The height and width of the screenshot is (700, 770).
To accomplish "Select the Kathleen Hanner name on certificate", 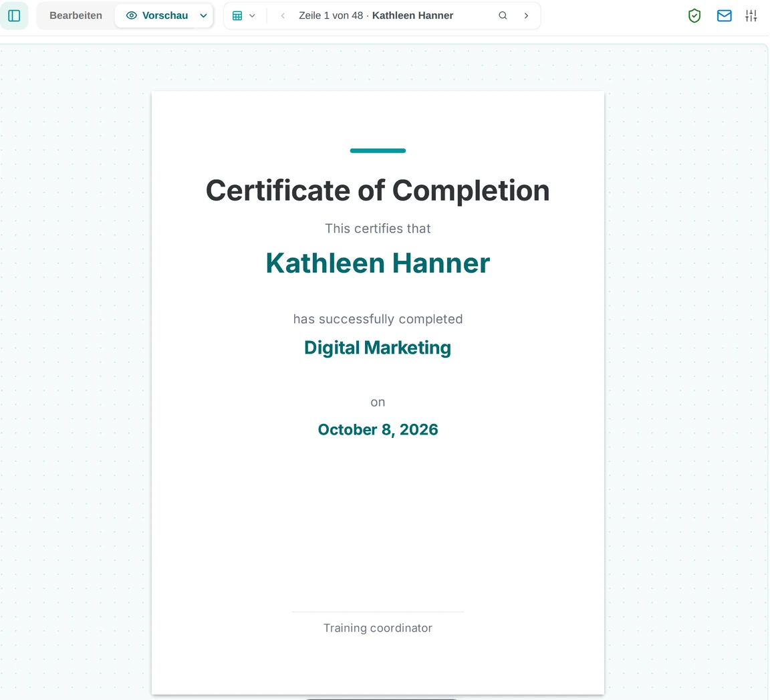I will [378, 263].
